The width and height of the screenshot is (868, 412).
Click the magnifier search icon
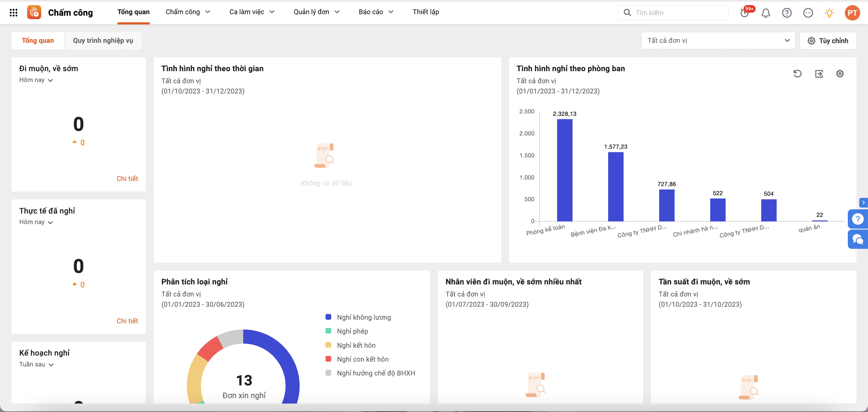point(627,12)
